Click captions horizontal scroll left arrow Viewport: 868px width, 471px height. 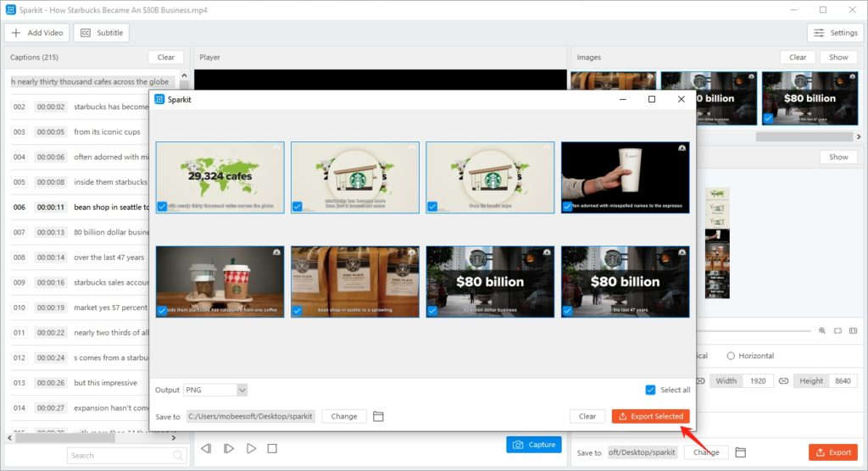(x=9, y=438)
